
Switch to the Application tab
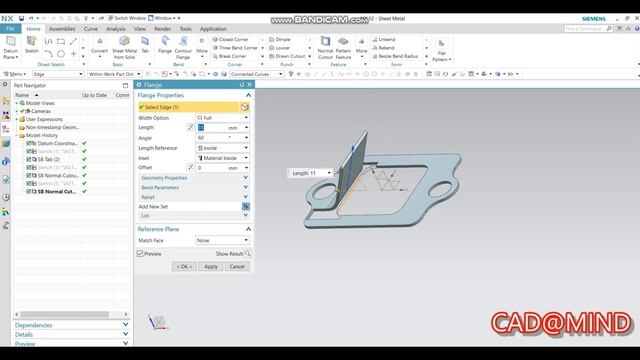213,29
